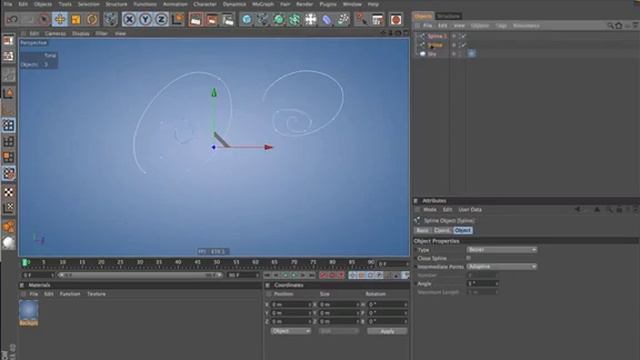Image resolution: width=640 pixels, height=360 pixels.
Task: Open viewport Cameras menu
Action: click(55, 33)
